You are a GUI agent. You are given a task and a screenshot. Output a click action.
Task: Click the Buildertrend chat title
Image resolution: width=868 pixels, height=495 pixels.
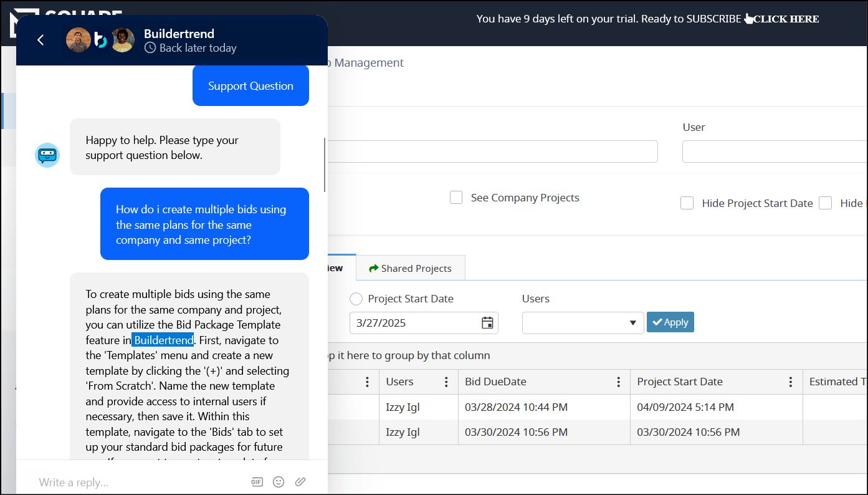179,34
